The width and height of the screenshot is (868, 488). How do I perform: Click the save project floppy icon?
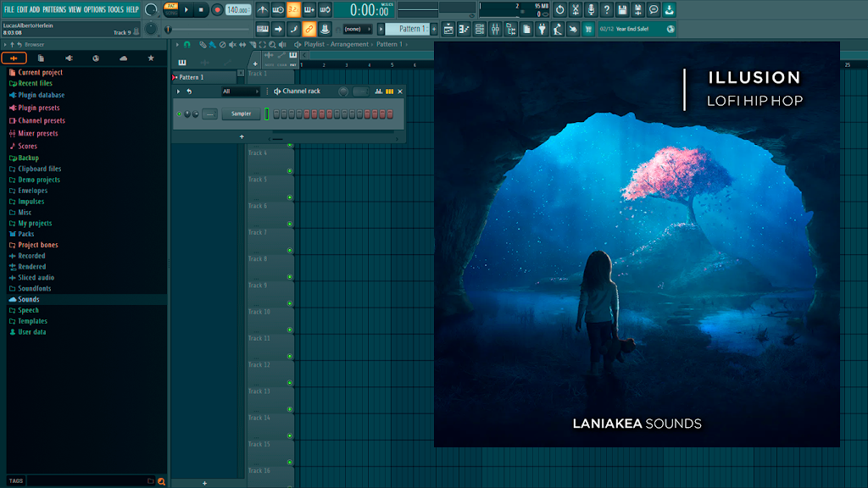(x=622, y=9)
